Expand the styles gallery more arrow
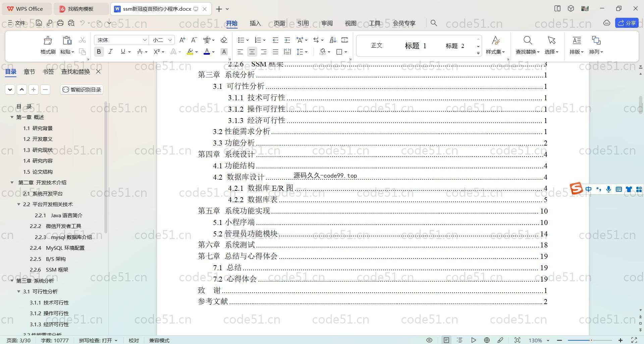Image resolution: width=644 pixels, height=344 pixels. (478, 53)
